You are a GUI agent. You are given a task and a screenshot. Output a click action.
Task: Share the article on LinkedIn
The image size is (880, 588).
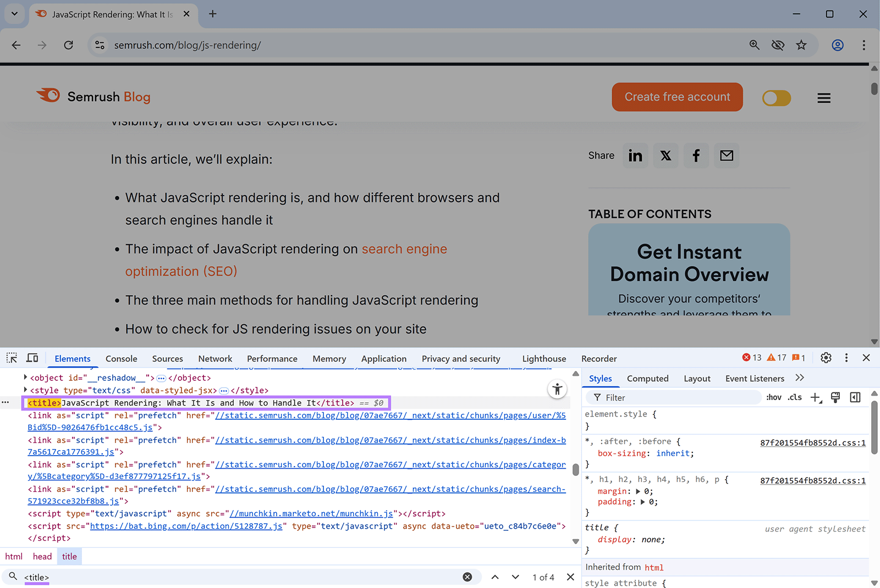635,156
